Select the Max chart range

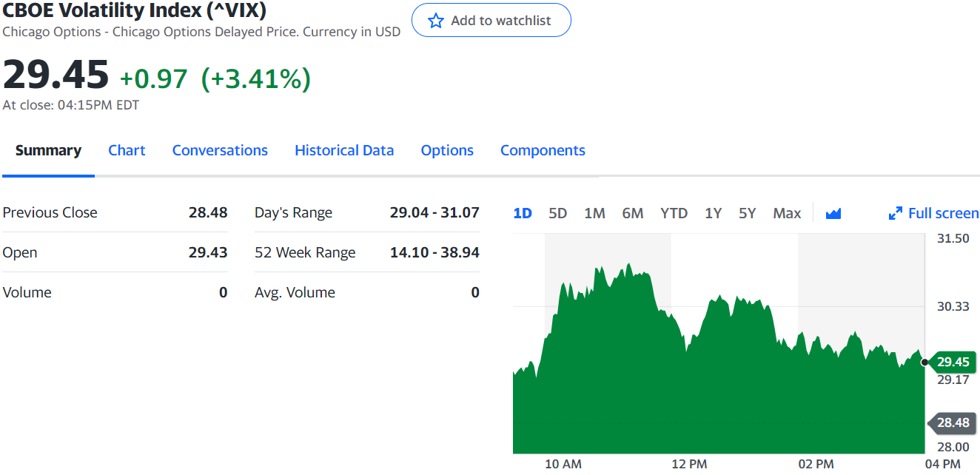pyautogui.click(x=787, y=213)
